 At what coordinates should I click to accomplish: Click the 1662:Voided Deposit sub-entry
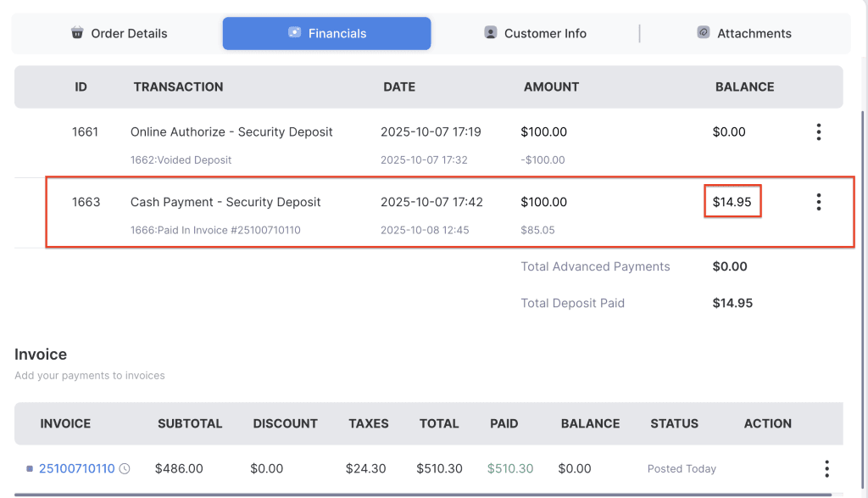pos(181,159)
